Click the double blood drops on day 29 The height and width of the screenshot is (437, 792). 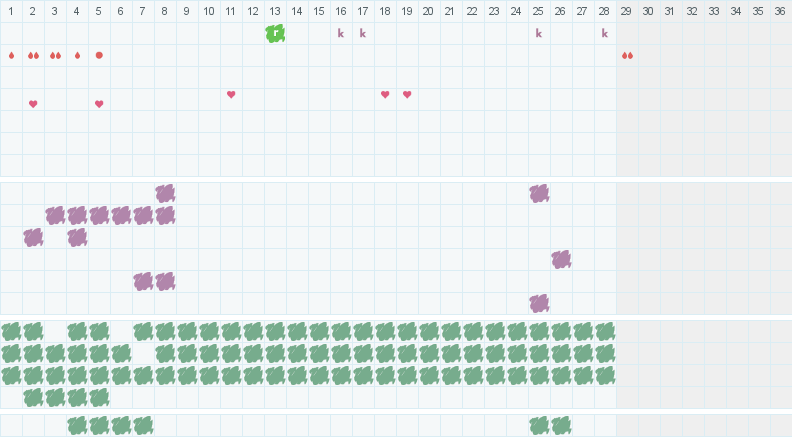point(627,56)
